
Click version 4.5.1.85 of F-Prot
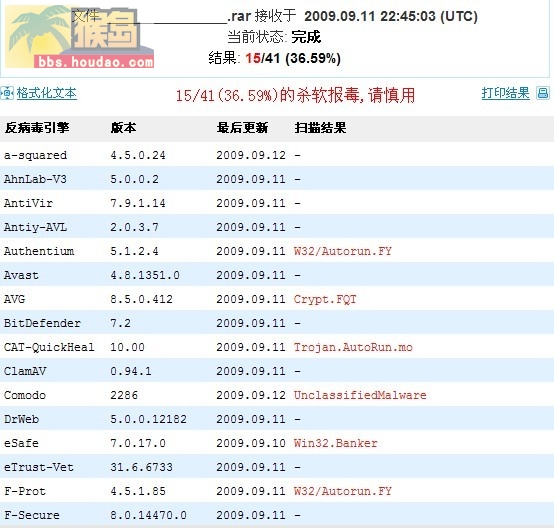138,491
